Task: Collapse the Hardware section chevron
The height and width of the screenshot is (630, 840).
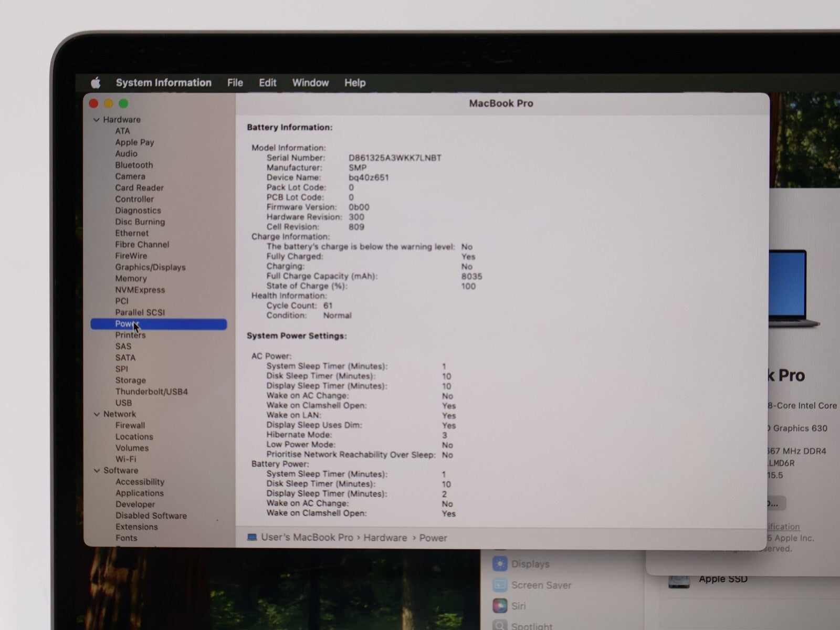Action: click(x=97, y=120)
